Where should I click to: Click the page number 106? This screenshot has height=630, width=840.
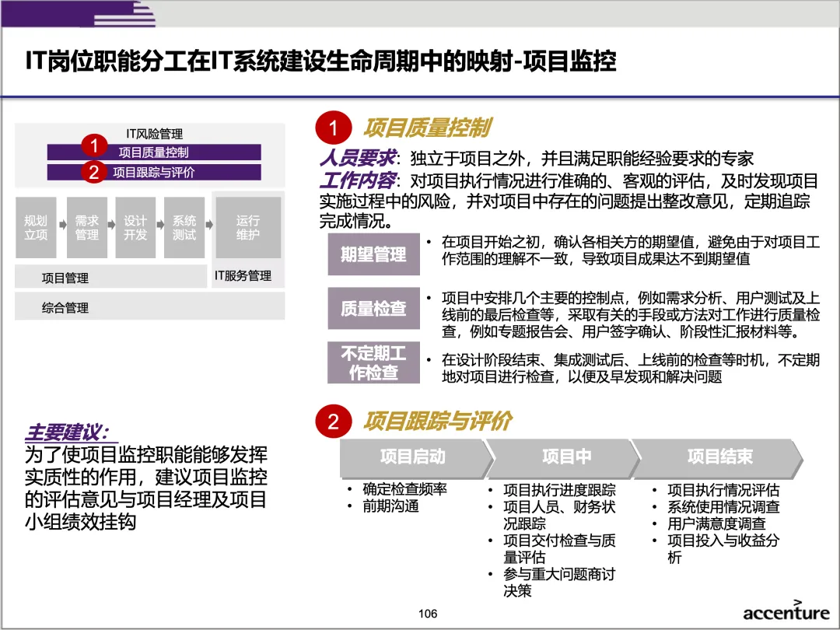click(x=428, y=614)
